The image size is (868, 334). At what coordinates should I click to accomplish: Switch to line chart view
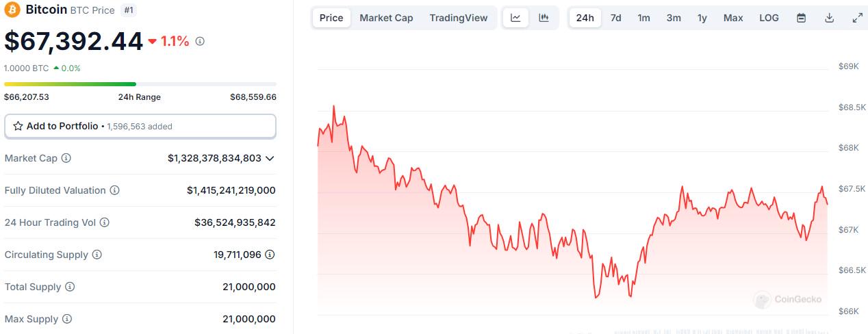click(x=515, y=18)
